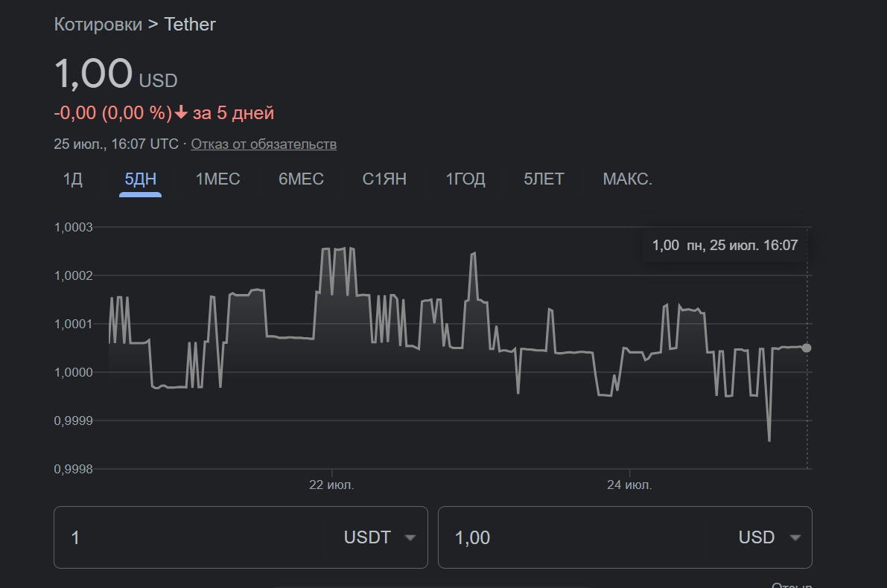Focus the USD amount input field

(x=581, y=537)
